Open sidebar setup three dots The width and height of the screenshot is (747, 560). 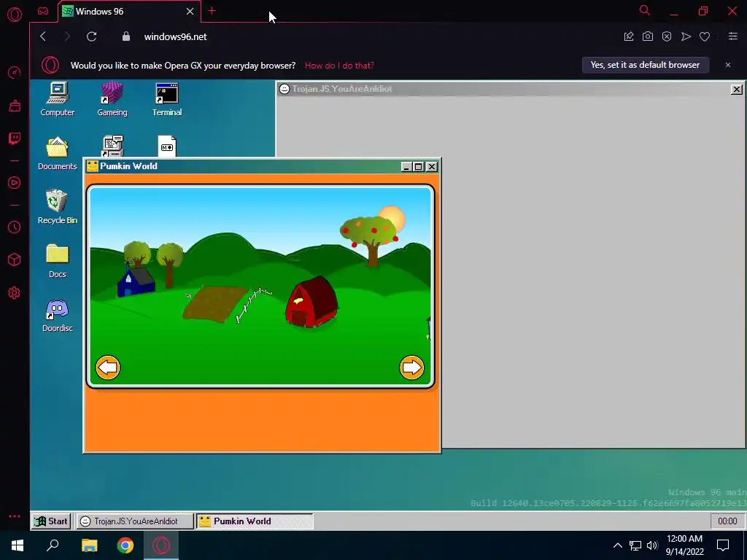[x=15, y=516]
